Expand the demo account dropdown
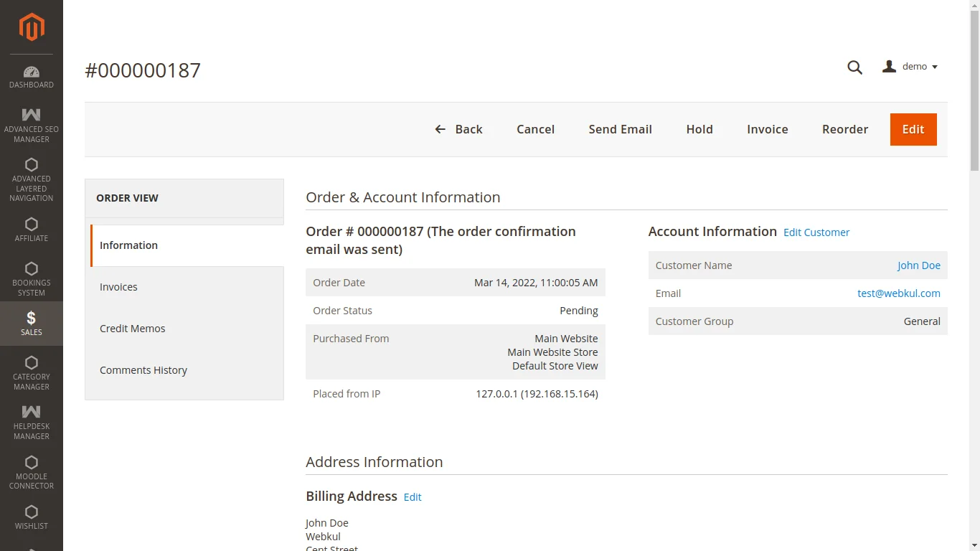This screenshot has width=980, height=551. point(910,67)
